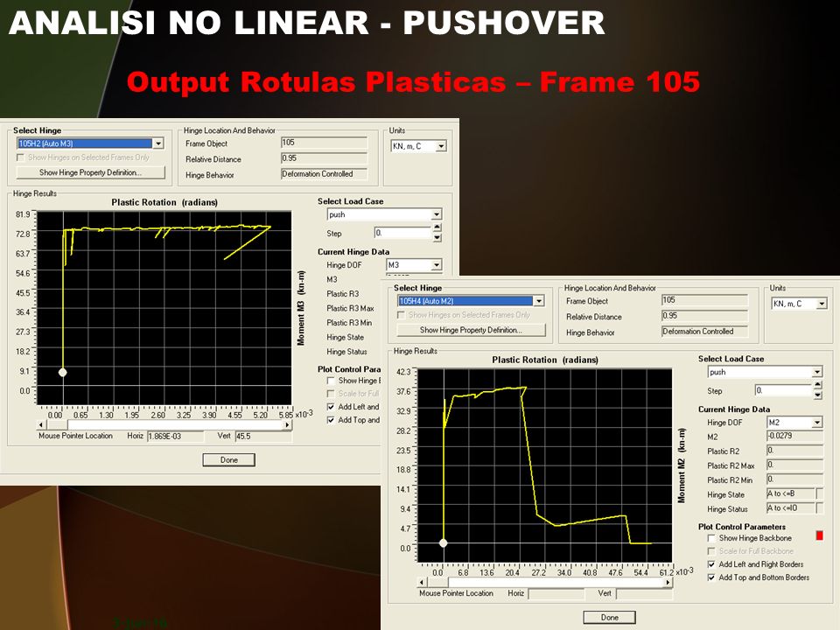Toggle Add Left and checkbox in back window

coord(331,407)
